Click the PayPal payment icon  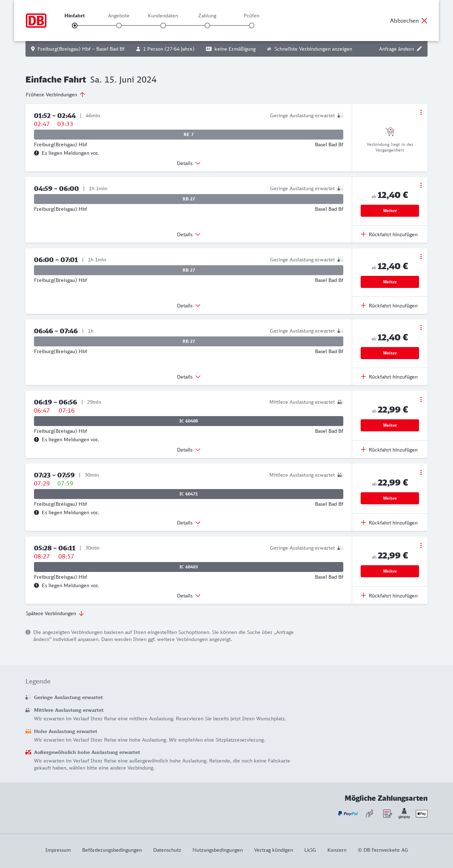click(x=348, y=813)
